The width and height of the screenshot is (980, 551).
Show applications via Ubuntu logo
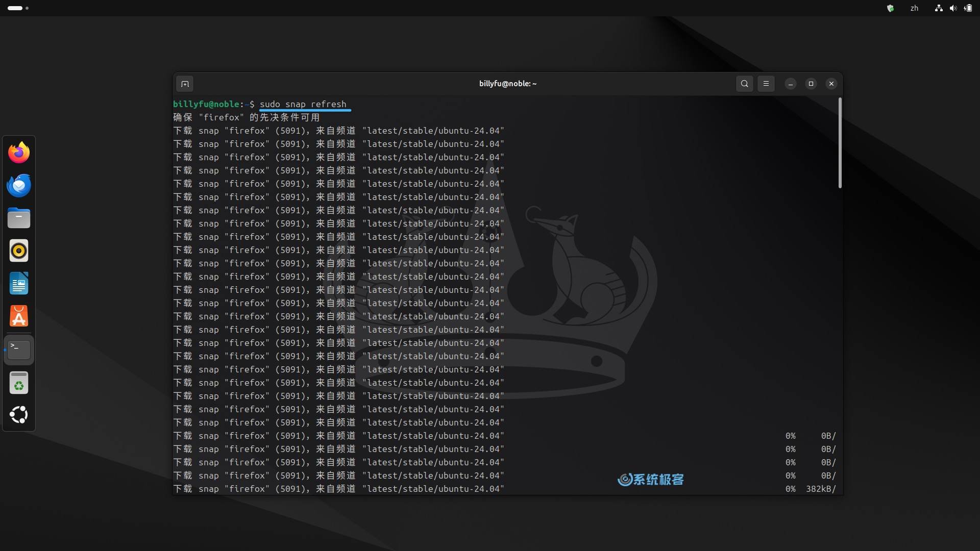[19, 415]
